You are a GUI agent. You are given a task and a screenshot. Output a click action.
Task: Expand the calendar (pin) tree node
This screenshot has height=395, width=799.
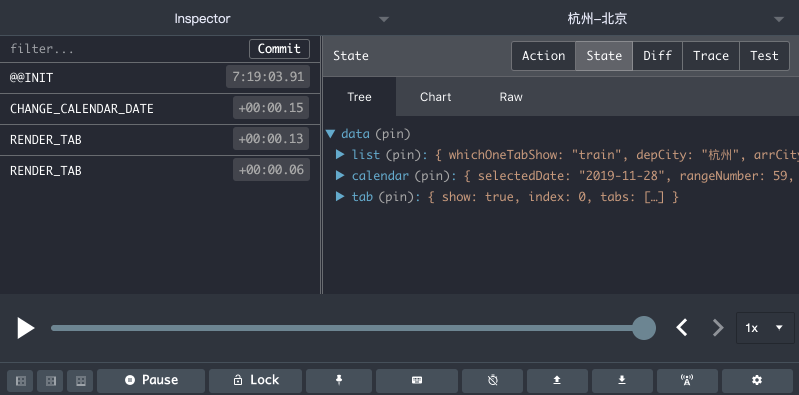pos(340,176)
